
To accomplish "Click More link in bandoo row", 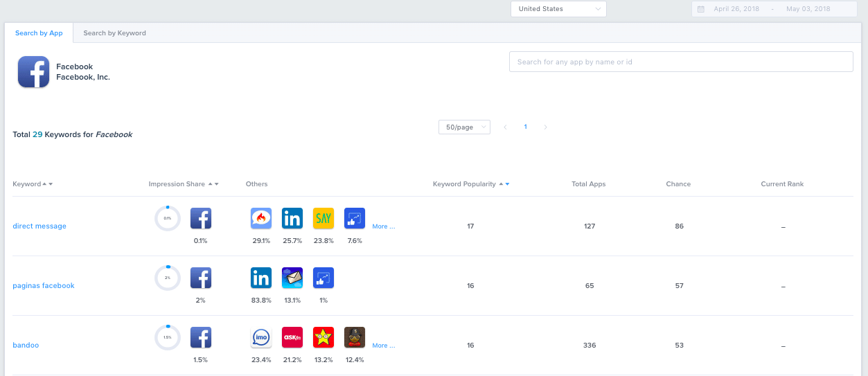I will [x=384, y=346].
